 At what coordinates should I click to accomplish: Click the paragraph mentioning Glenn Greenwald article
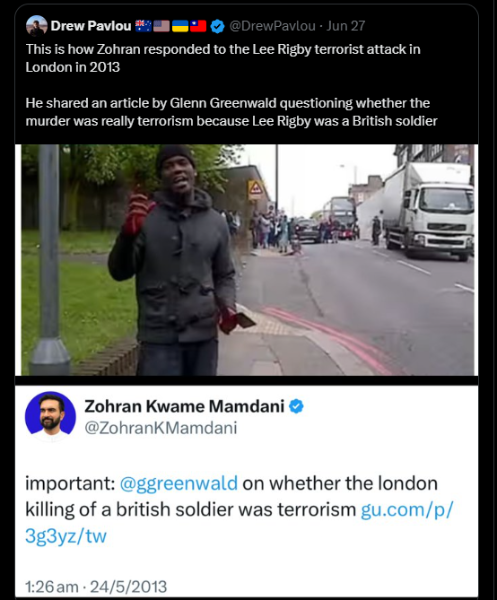coord(231,112)
